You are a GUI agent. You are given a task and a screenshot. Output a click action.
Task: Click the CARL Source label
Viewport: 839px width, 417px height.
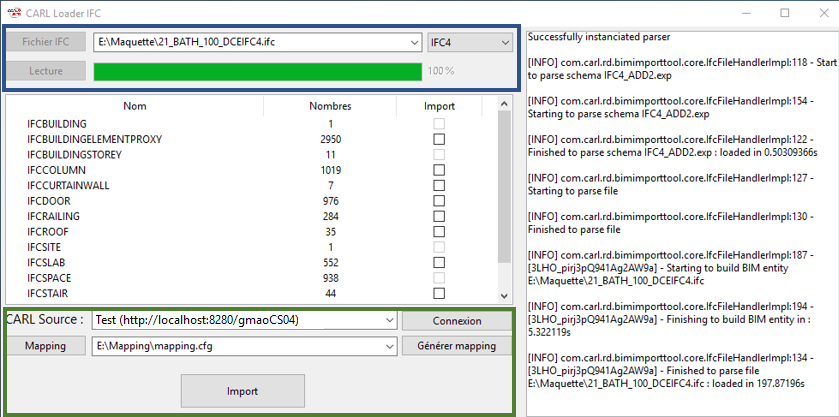pyautogui.click(x=45, y=320)
